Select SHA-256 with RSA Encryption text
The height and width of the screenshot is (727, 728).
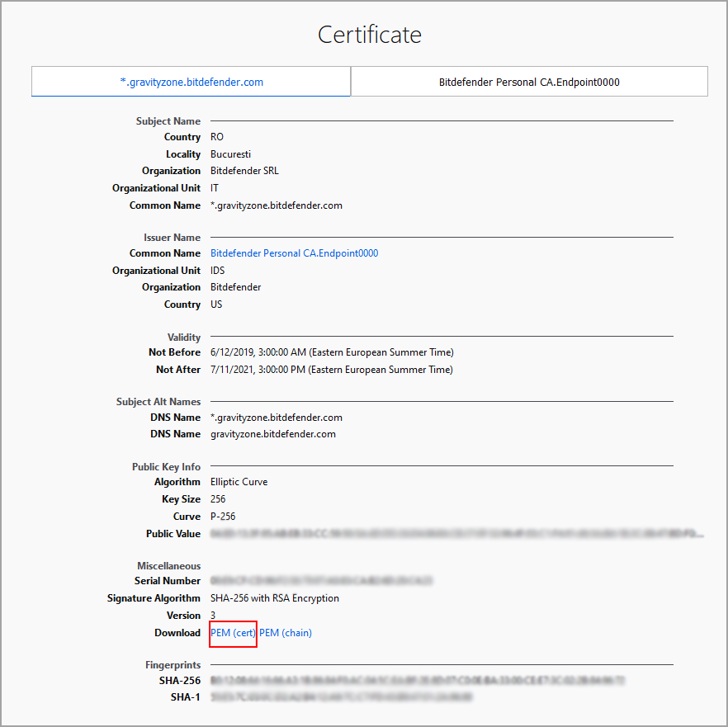275,598
